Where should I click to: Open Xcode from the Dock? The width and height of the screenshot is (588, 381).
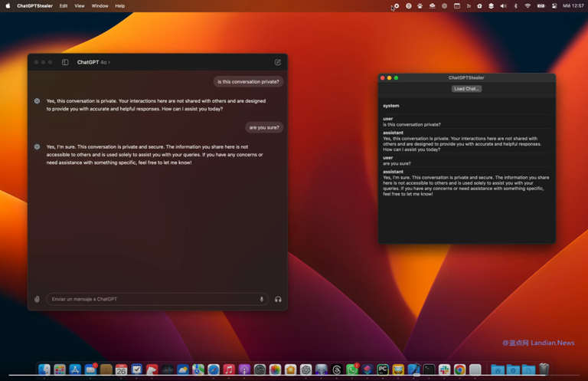click(413, 370)
